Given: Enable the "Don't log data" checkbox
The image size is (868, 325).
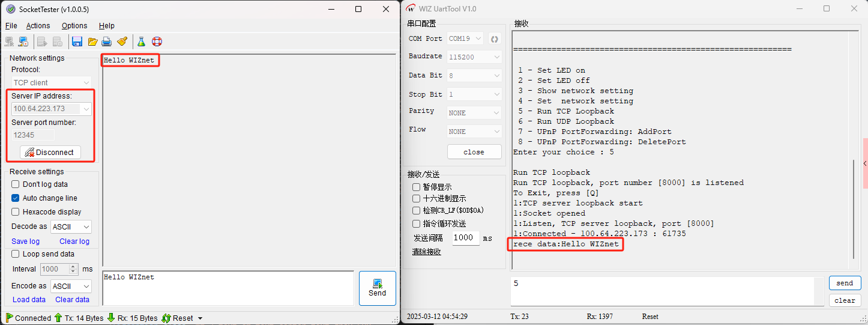Looking at the screenshot, I should tap(16, 184).
